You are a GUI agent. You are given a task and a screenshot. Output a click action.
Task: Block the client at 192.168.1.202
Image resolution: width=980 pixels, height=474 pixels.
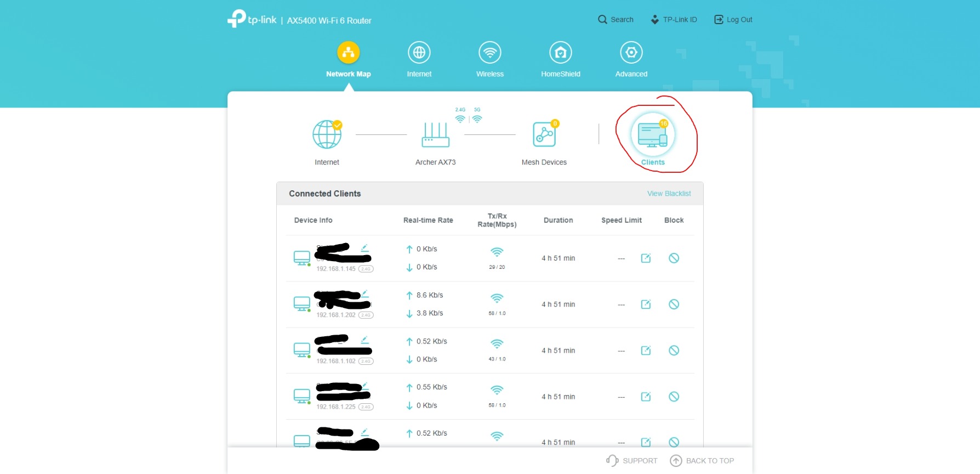674,304
